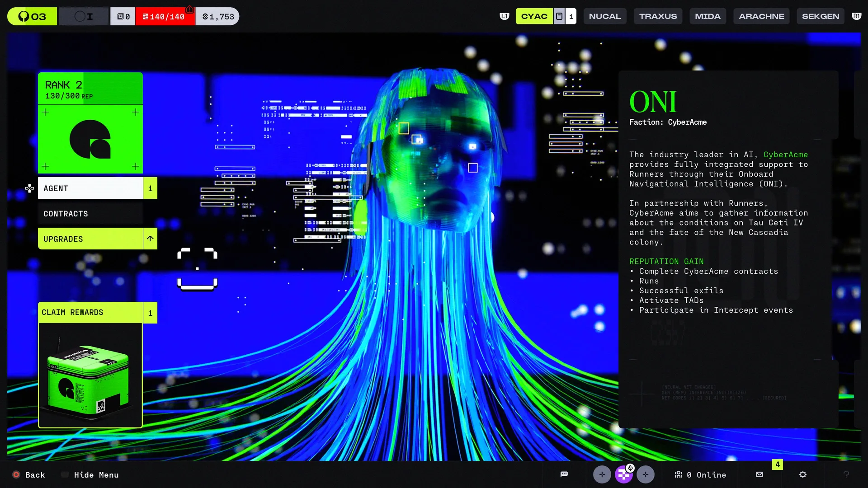Add squad member in left empty slot

tap(602, 474)
